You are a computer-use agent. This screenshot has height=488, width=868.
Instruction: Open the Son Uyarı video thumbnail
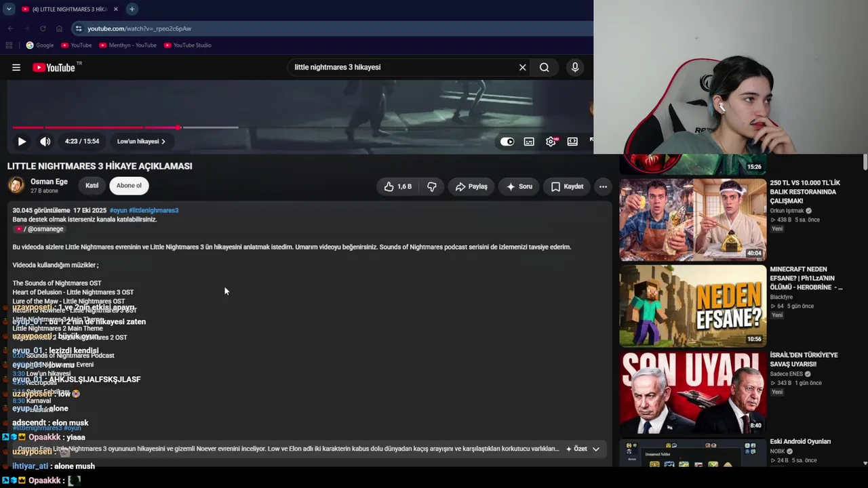pos(692,392)
